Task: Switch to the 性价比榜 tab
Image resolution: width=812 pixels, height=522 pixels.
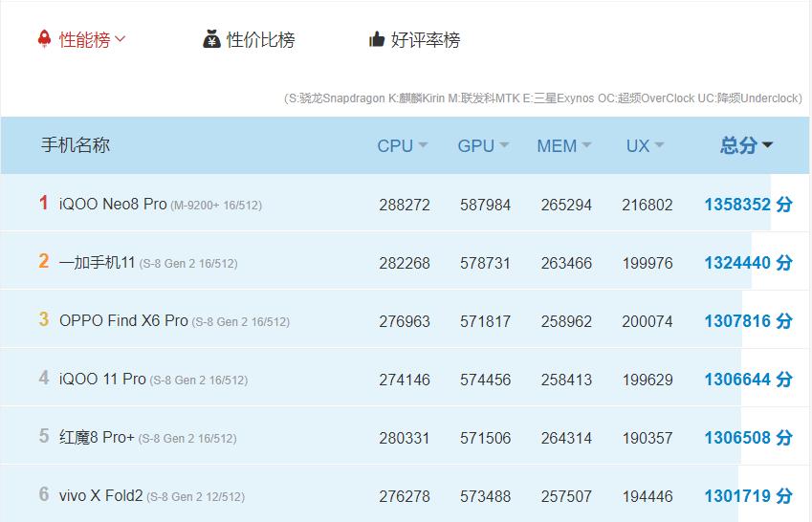Action: click(260, 39)
